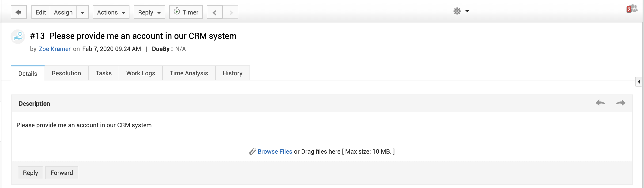View the History tab
The width and height of the screenshot is (644, 188).
(232, 73)
